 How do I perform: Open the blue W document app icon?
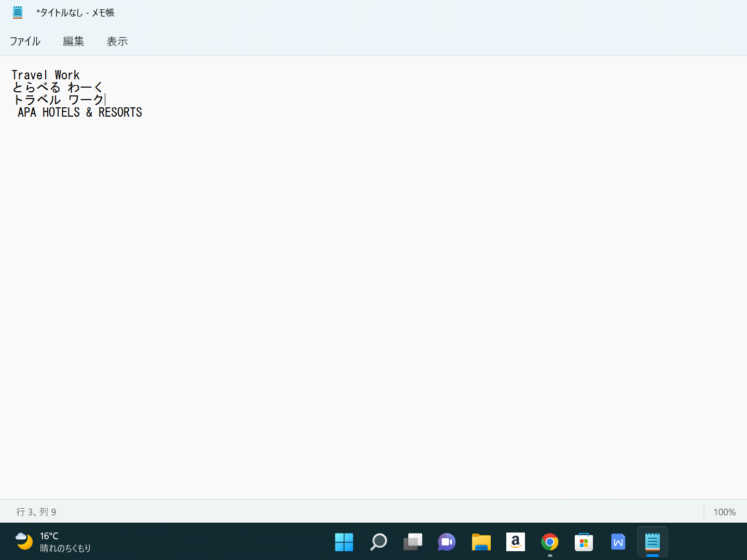(x=618, y=542)
